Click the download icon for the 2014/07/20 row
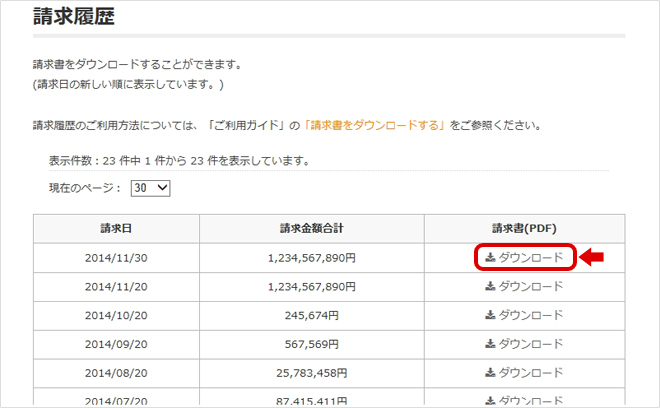 (x=490, y=400)
